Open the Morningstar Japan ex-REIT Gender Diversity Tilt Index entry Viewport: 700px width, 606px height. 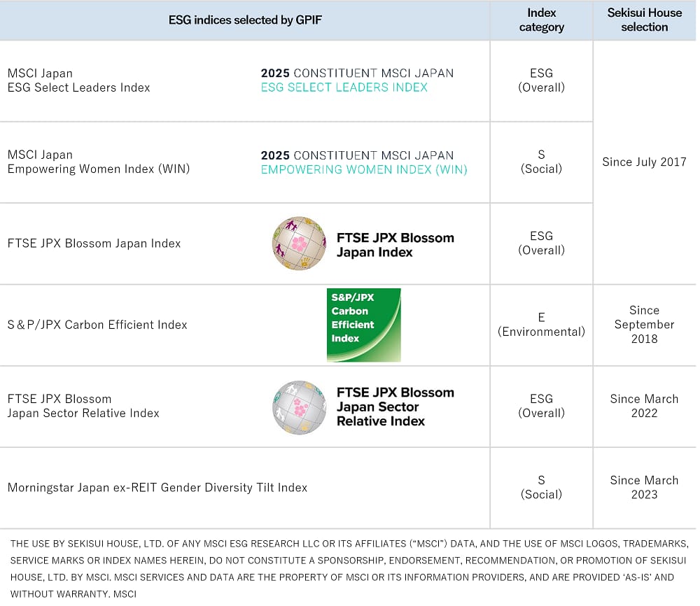point(157,488)
